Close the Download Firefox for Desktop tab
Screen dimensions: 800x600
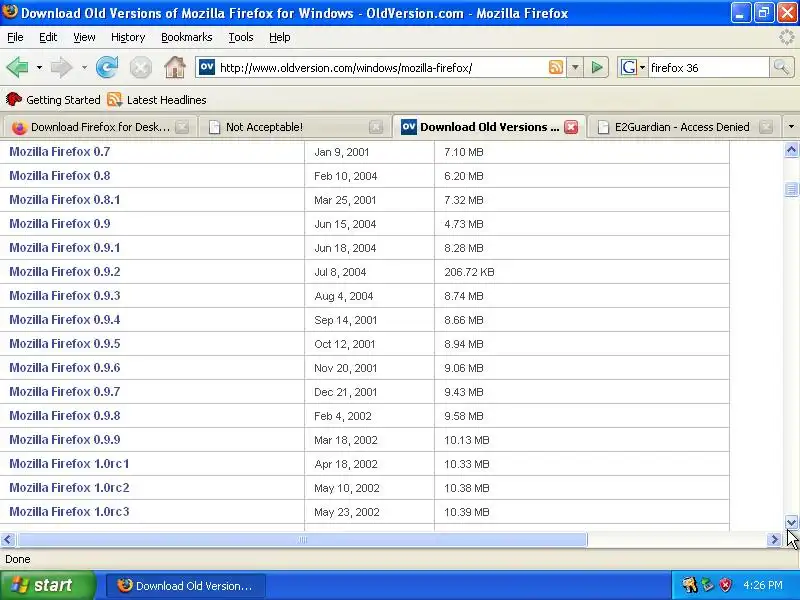(x=182, y=127)
